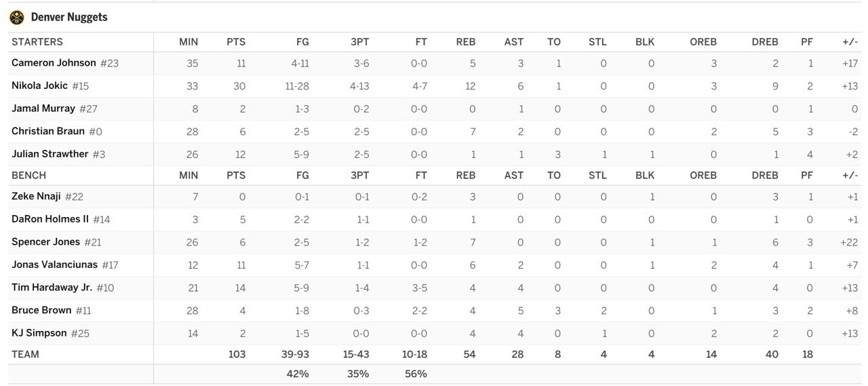Select Spencer Jones from the bench
Image resolution: width=868 pixels, height=386 pixels.
[45, 242]
